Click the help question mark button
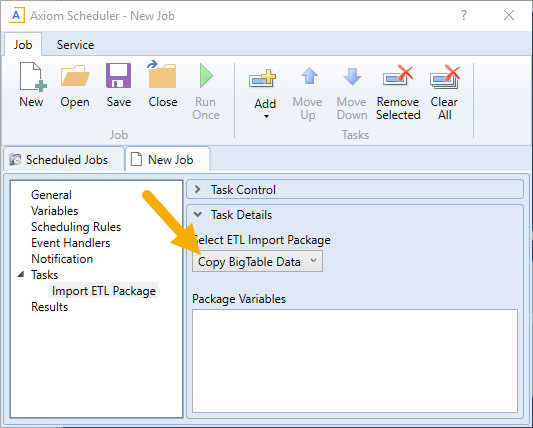Image resolution: width=533 pixels, height=428 pixels. coord(464,15)
